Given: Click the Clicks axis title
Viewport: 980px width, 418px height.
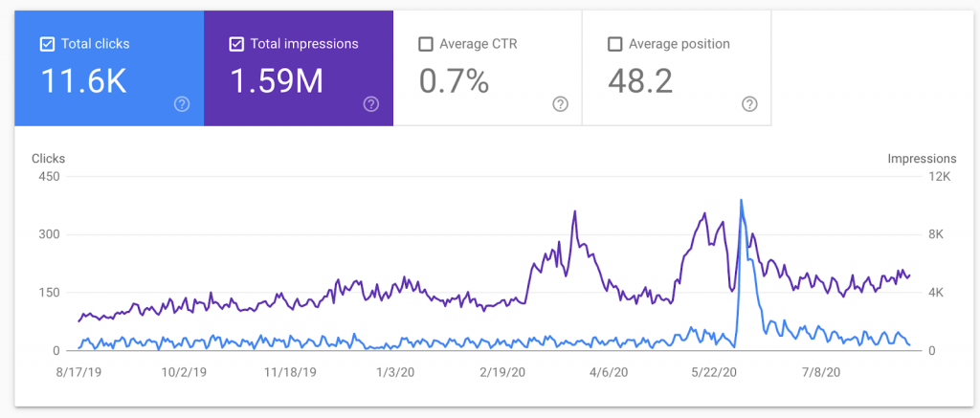Looking at the screenshot, I should click(48, 159).
